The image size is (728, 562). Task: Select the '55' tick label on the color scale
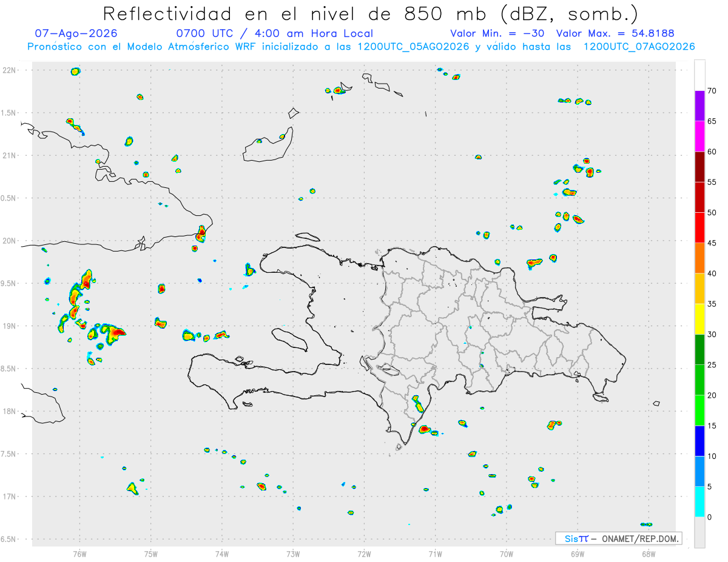coord(712,182)
